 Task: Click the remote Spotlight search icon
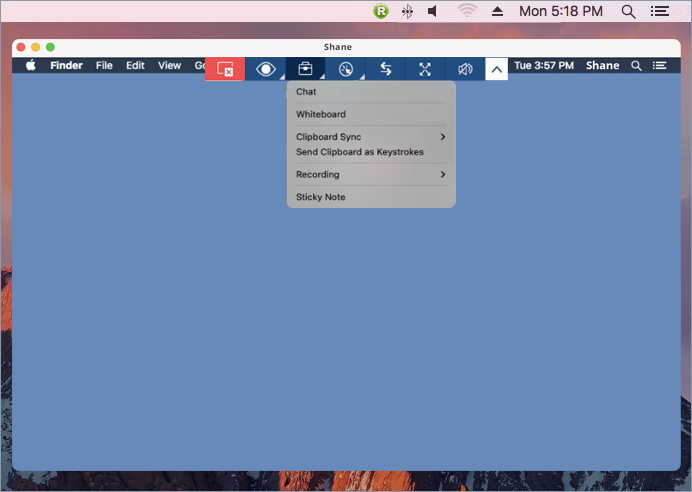(636, 66)
